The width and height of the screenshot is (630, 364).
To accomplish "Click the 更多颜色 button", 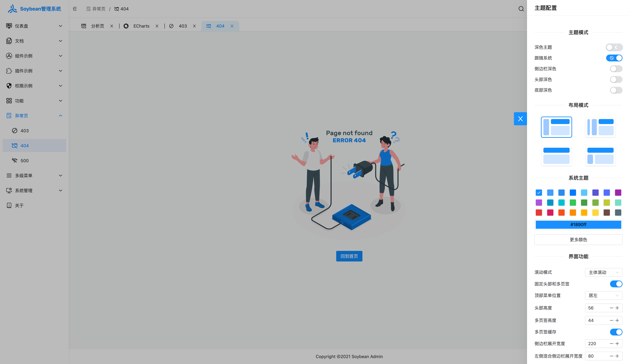I will 578,240.
